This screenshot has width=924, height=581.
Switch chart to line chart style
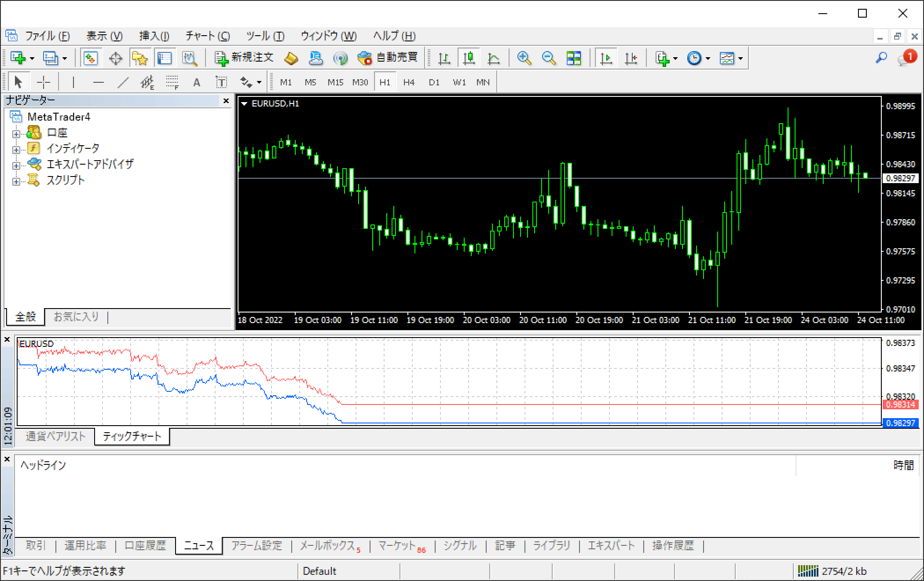(x=494, y=58)
